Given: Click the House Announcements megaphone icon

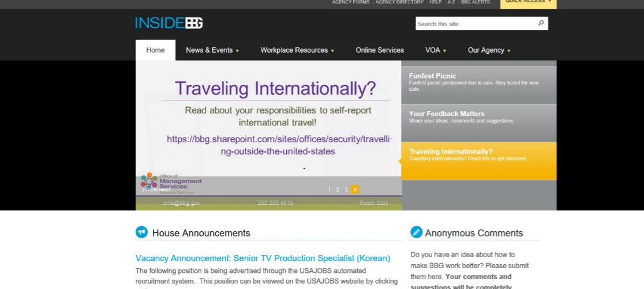Looking at the screenshot, I should [x=141, y=232].
